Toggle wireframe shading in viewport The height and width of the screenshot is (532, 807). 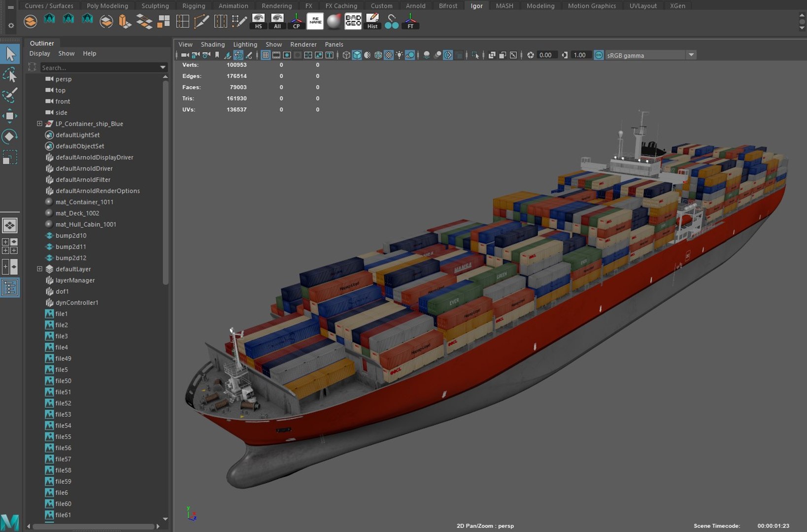pos(346,55)
